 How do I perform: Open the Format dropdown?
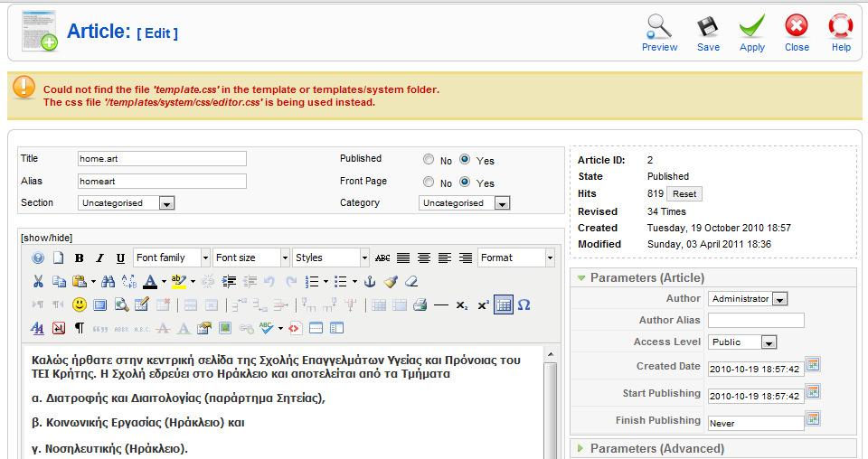point(516,258)
